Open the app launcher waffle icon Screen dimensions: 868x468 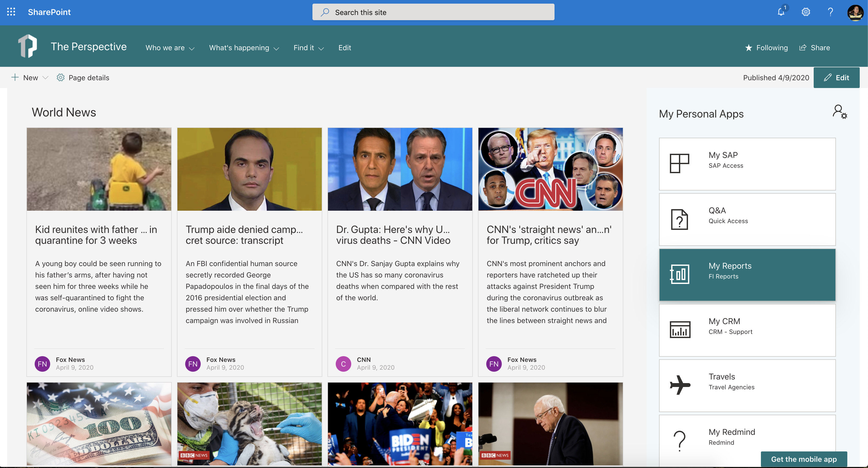tap(11, 12)
